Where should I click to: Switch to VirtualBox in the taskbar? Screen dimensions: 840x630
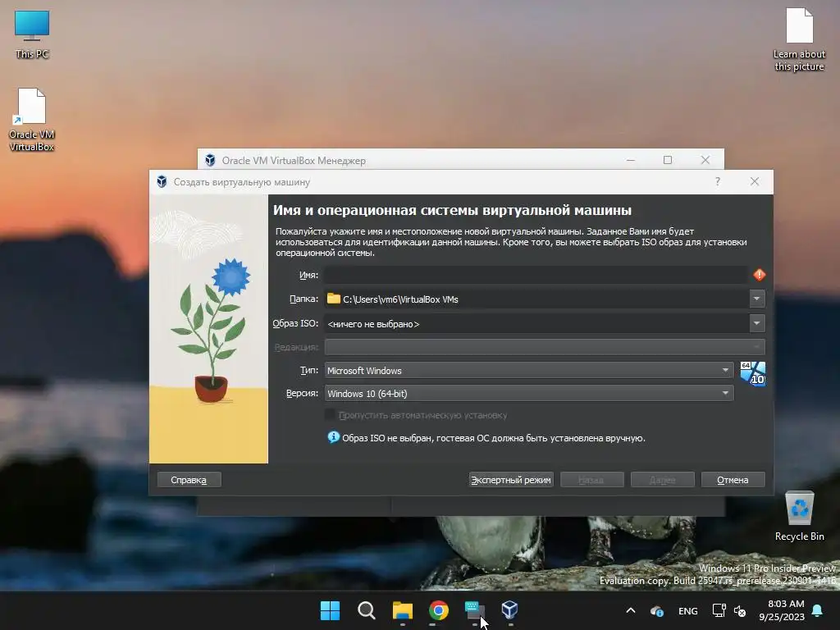(509, 610)
